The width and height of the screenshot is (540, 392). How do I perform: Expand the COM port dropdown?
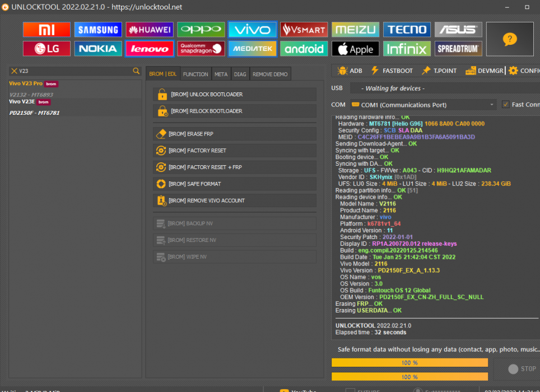pos(492,105)
